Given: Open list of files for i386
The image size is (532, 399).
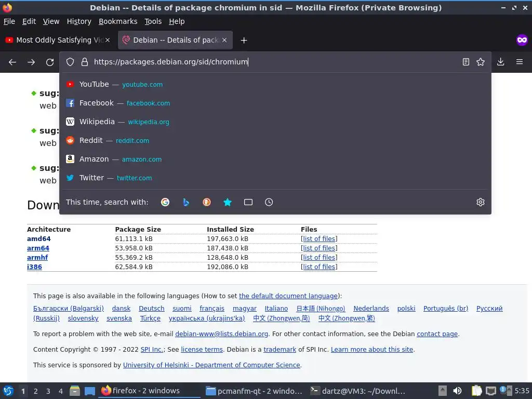Looking at the screenshot, I should (x=319, y=267).
